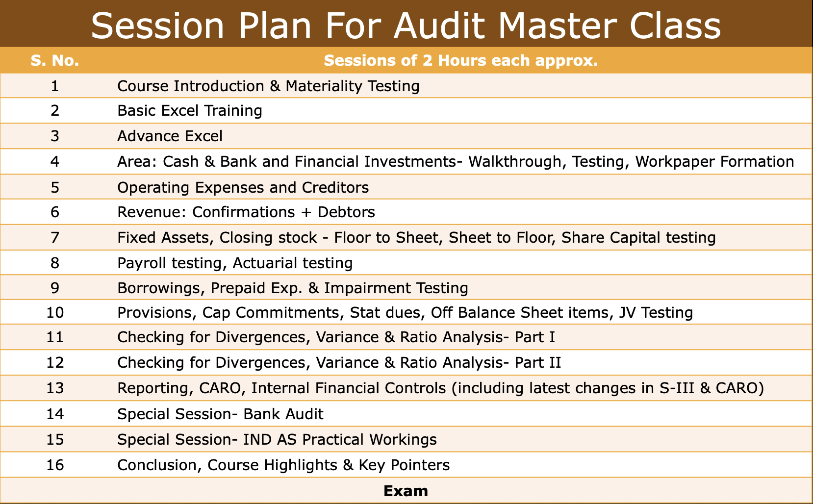
Task: Select 'Course Introduction & Materiality Testing' row
Action: click(x=268, y=86)
